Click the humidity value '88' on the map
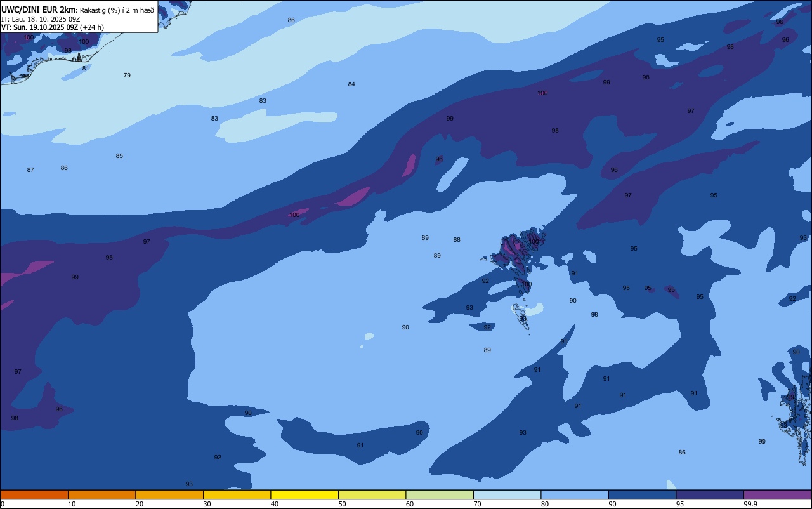This screenshot has width=812, height=509. [457, 240]
